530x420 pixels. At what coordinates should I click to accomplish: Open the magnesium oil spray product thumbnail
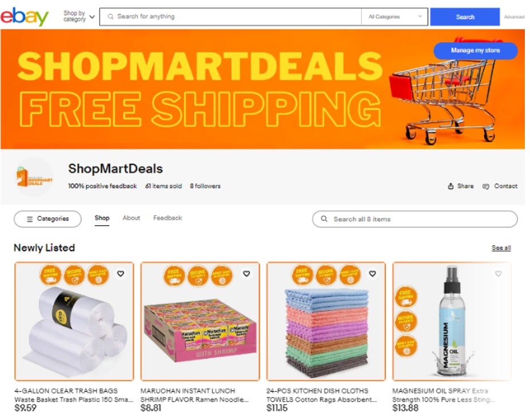tap(452, 322)
